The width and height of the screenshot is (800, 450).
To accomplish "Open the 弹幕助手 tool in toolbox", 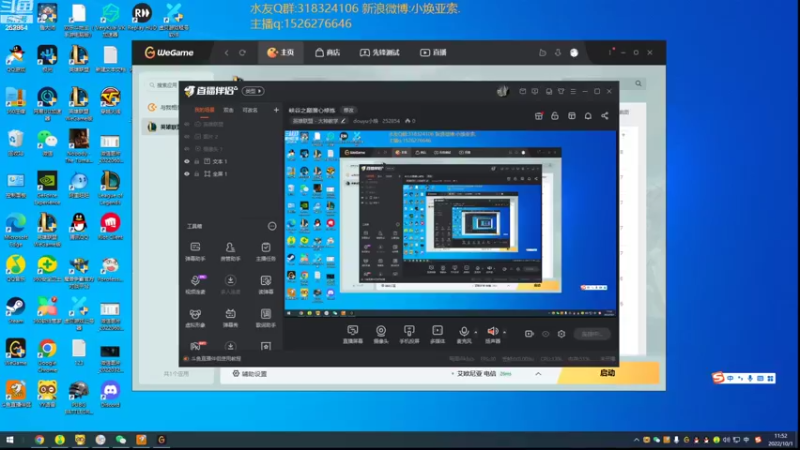I will [x=195, y=252].
